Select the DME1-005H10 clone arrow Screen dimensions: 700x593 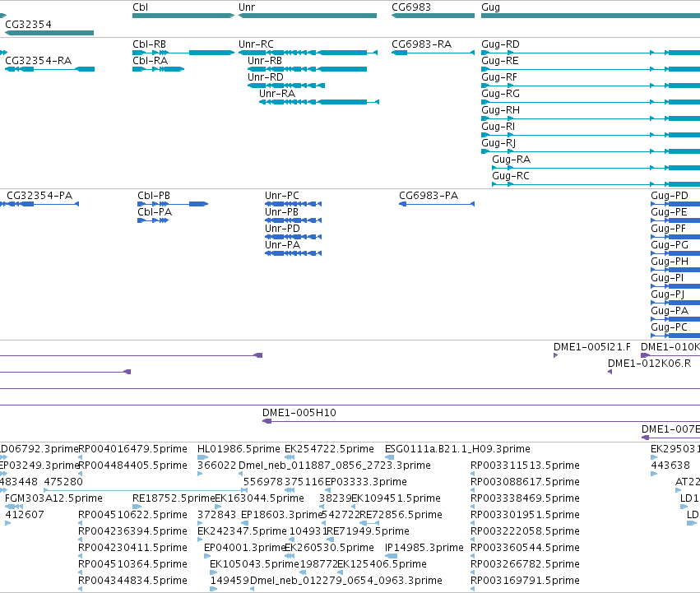[x=481, y=422]
